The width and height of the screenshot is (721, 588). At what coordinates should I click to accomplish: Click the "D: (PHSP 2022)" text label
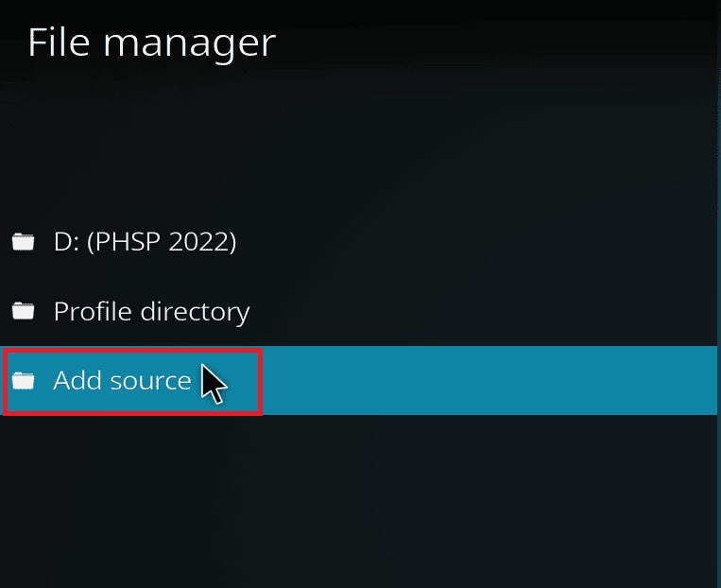click(x=145, y=242)
